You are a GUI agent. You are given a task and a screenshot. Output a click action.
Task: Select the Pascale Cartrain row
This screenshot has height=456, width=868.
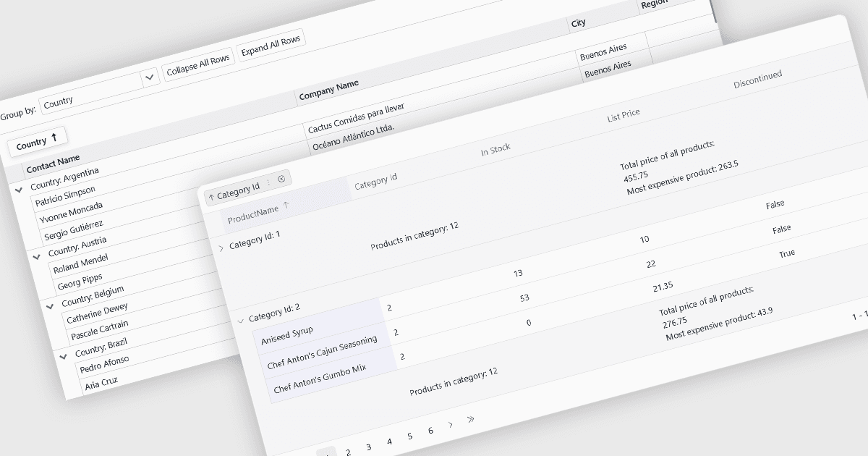[101, 331]
